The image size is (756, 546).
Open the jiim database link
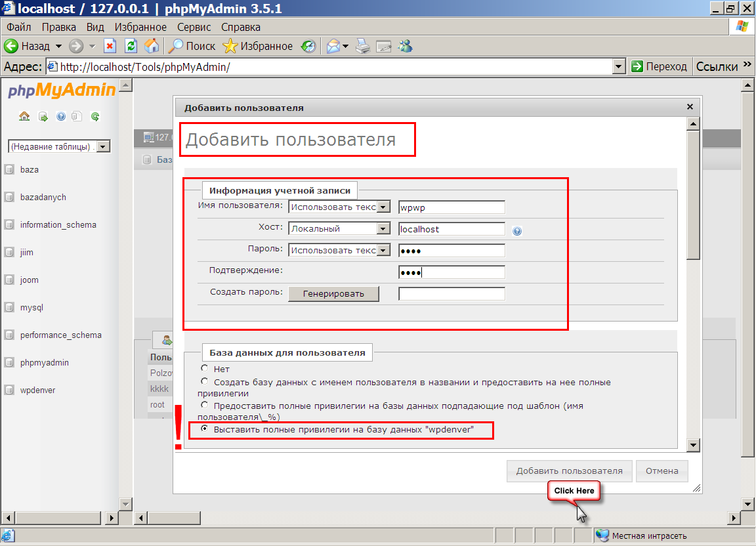point(26,252)
